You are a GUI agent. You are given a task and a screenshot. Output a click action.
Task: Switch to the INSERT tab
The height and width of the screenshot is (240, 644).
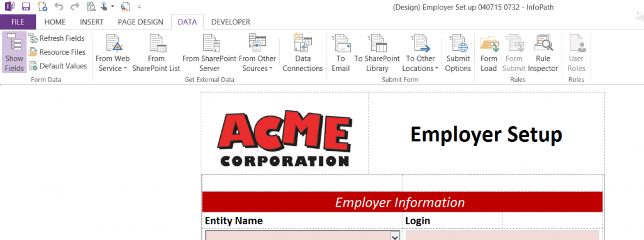[92, 22]
